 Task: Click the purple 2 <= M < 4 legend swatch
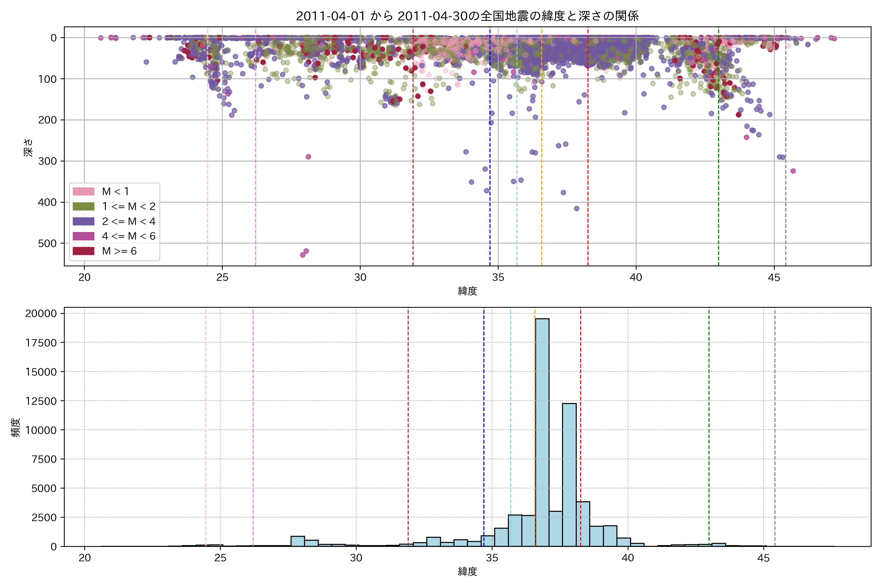click(83, 221)
